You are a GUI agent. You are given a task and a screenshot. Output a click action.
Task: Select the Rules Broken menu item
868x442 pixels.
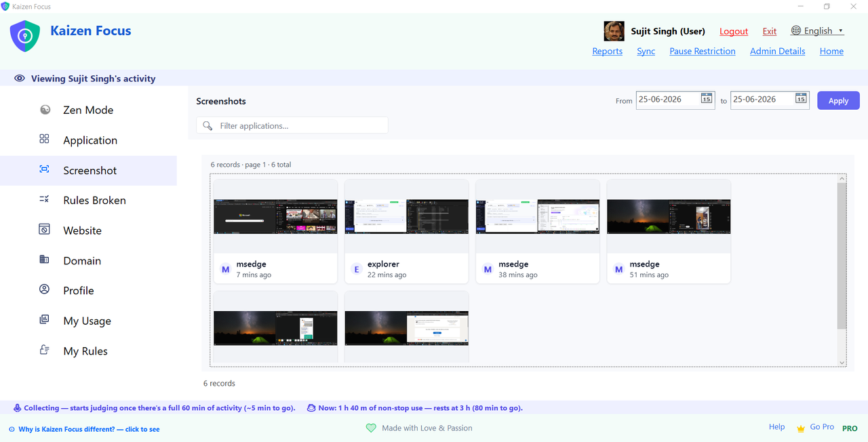click(x=88, y=200)
